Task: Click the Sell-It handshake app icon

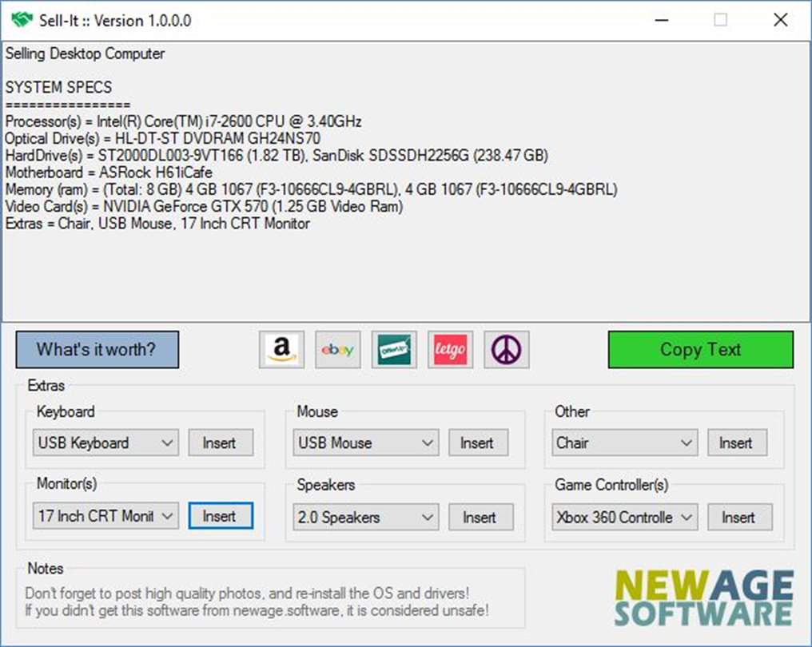Action: coord(22,20)
